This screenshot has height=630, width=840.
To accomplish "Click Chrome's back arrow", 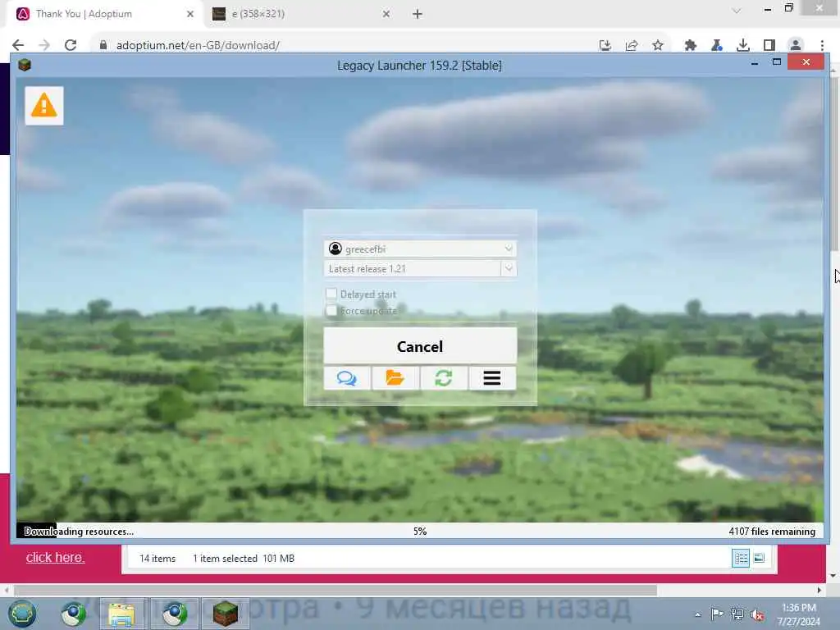I will click(x=18, y=45).
